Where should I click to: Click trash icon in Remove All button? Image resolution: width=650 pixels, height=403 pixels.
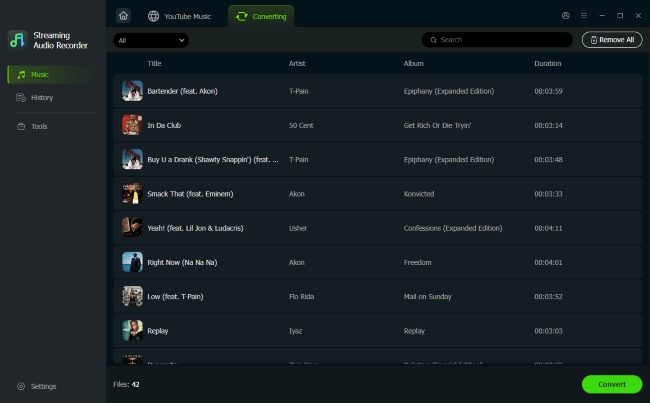[594, 40]
